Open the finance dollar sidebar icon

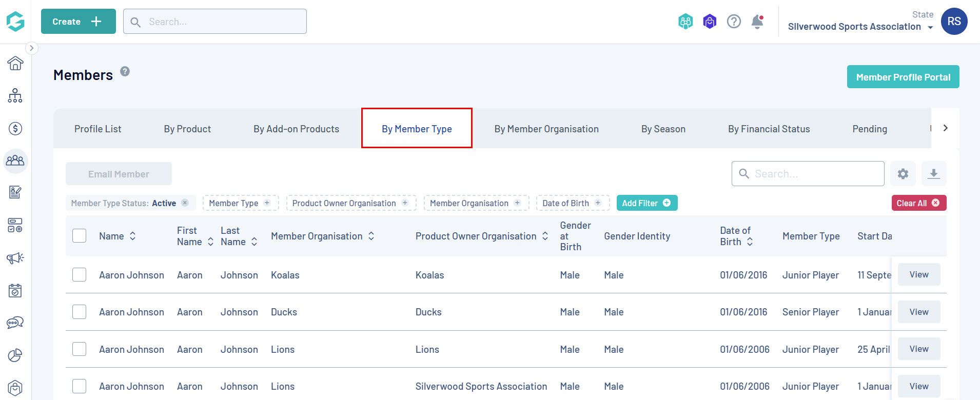[15, 128]
